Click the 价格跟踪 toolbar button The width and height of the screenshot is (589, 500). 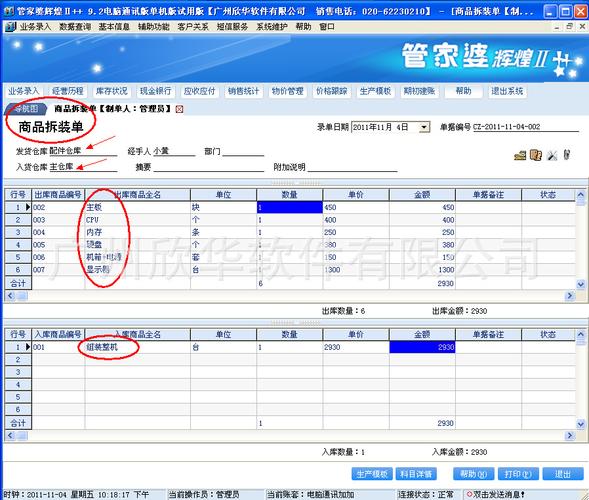[332, 91]
